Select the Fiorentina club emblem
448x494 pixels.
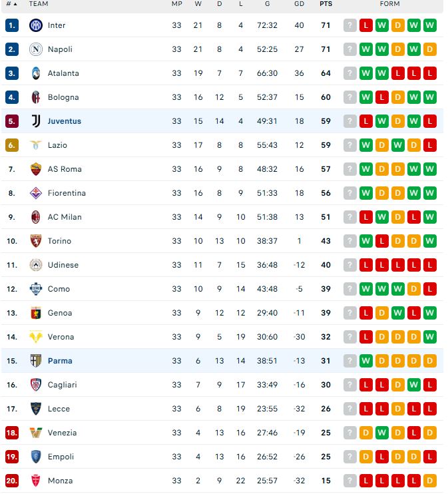pyautogui.click(x=35, y=193)
